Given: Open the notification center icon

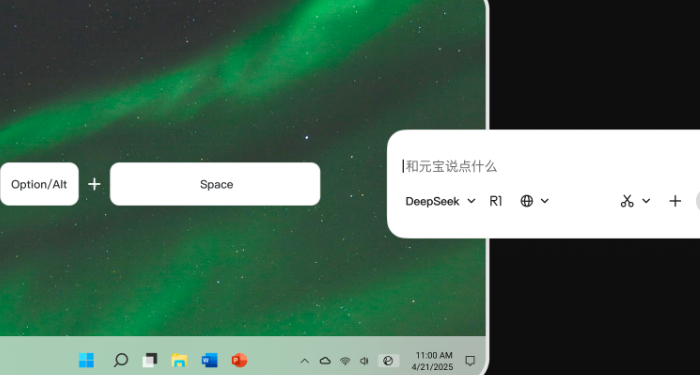Looking at the screenshot, I should [x=470, y=360].
